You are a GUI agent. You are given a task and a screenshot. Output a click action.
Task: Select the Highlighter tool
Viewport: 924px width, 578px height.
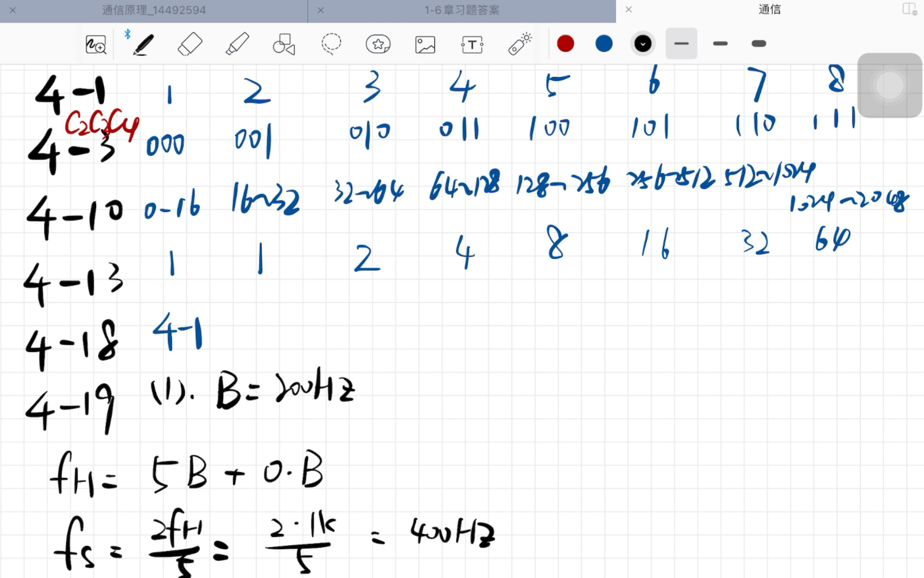pos(237,44)
